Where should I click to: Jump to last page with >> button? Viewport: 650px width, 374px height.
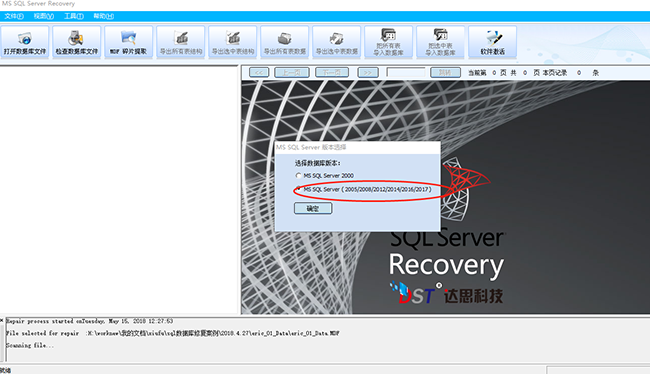(x=368, y=73)
